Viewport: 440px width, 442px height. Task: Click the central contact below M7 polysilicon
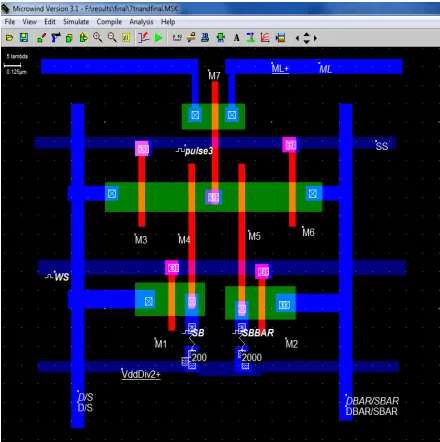(x=213, y=197)
